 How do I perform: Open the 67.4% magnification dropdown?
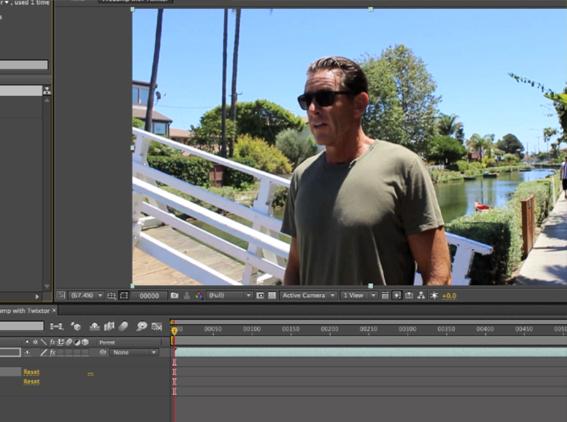(x=86, y=296)
